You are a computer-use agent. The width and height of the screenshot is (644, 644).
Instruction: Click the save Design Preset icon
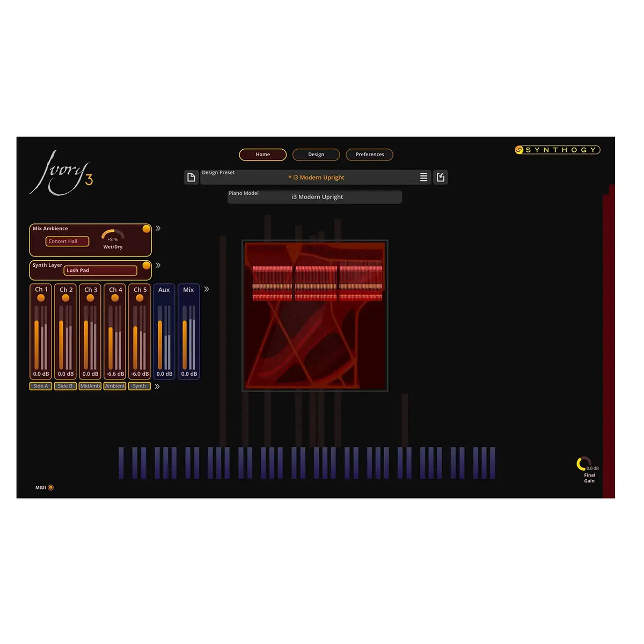pos(441,177)
